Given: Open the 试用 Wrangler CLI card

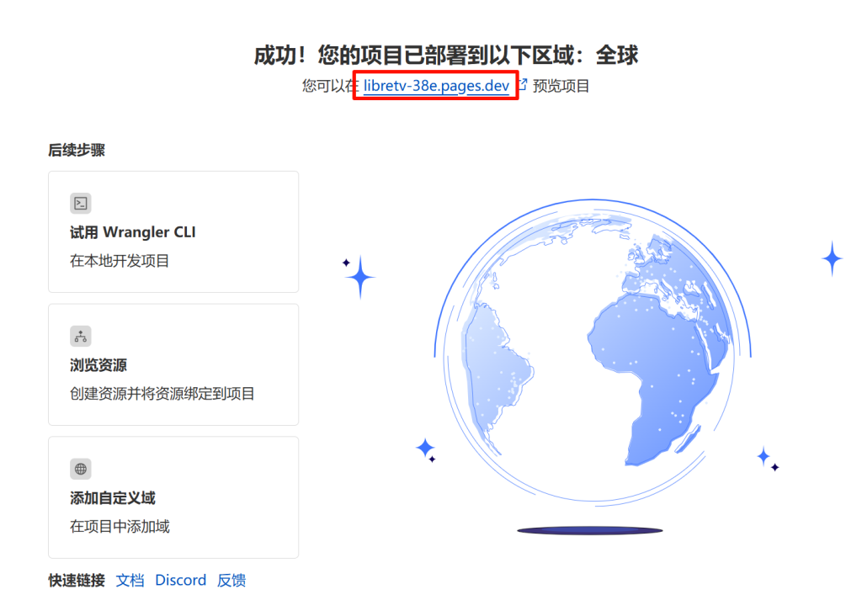Looking at the screenshot, I should (x=173, y=232).
